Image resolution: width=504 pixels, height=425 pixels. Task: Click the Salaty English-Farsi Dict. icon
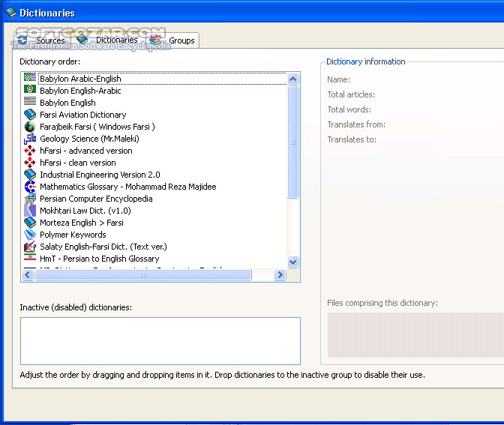pyautogui.click(x=30, y=247)
